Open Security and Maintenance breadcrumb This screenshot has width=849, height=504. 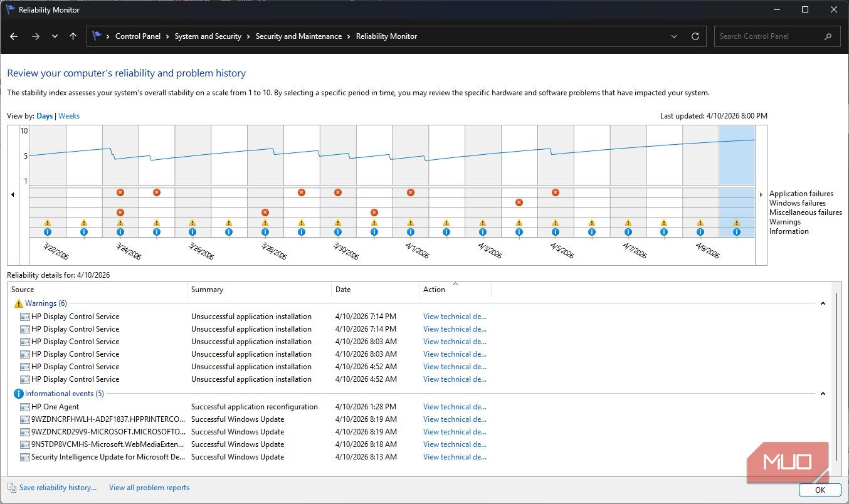tap(298, 36)
